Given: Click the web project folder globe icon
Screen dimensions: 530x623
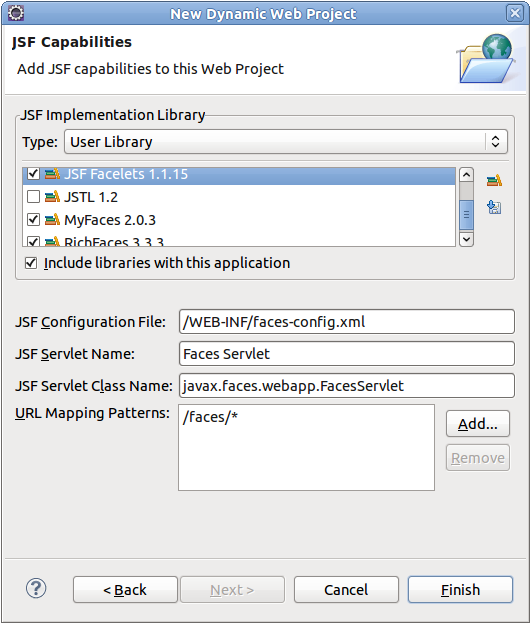Looking at the screenshot, I should (x=487, y=59).
